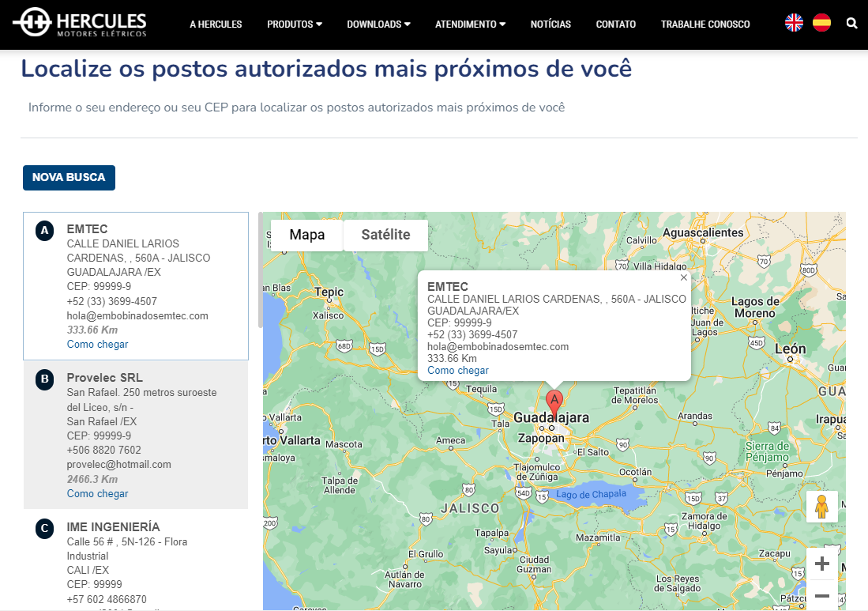Select the B badge for Provelec SRL
The height and width of the screenshot is (611, 868).
(x=45, y=379)
